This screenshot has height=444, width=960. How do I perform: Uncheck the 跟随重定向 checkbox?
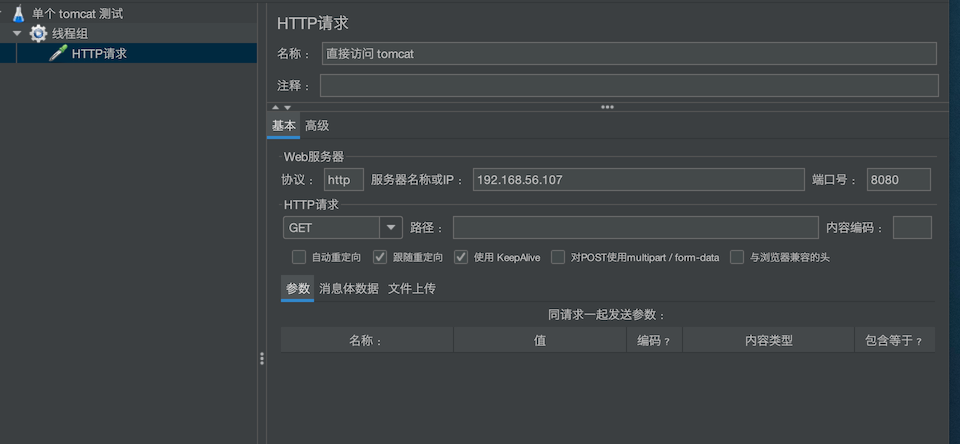click(380, 257)
